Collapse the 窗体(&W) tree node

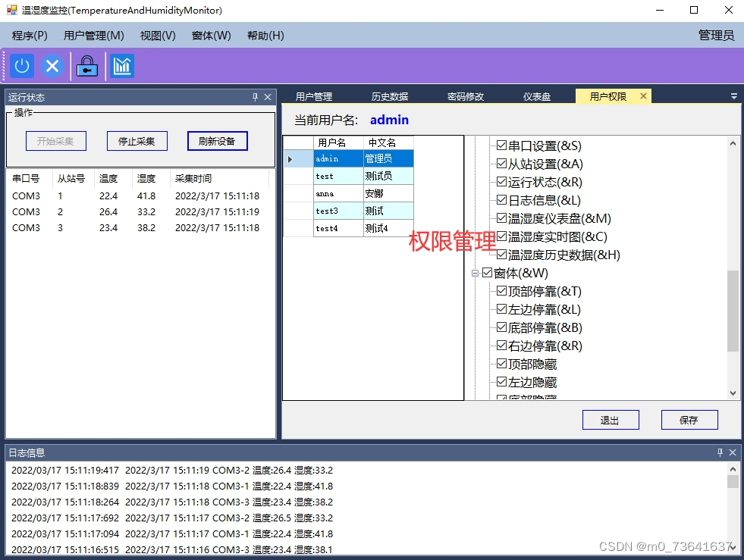[475, 273]
